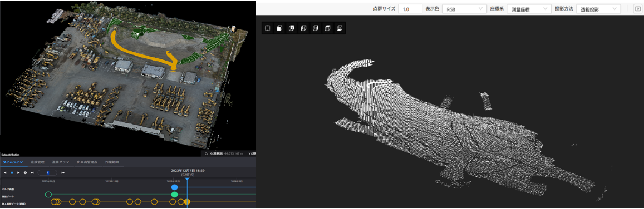Click the clock icon in playback controls
644x209 pixels.
coord(25,172)
